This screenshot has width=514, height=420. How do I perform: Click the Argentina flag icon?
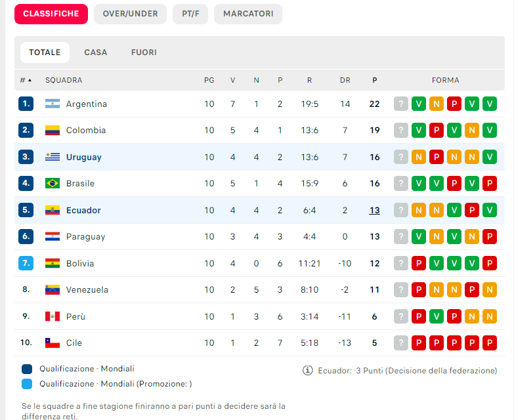pyautogui.click(x=53, y=104)
